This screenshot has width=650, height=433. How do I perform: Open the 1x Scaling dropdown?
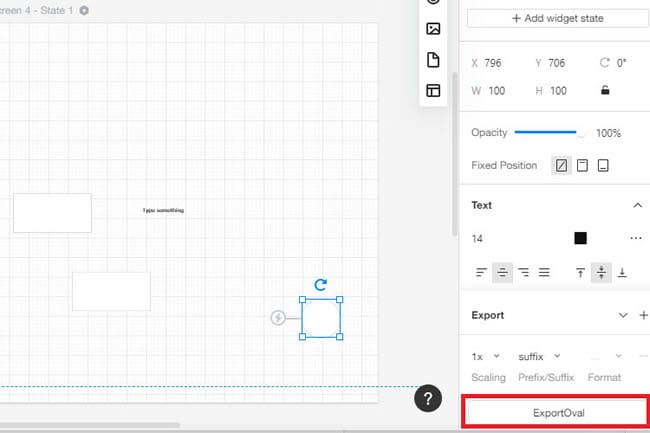[485, 356]
